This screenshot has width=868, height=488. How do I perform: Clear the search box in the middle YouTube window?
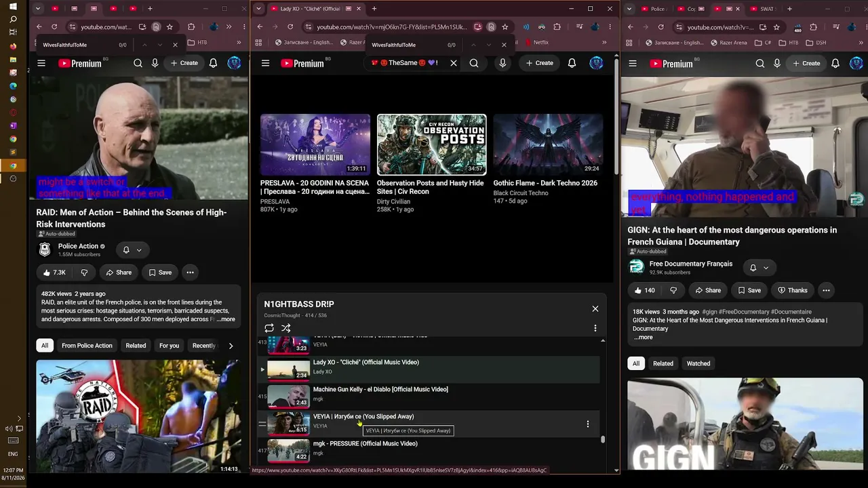pos(454,63)
